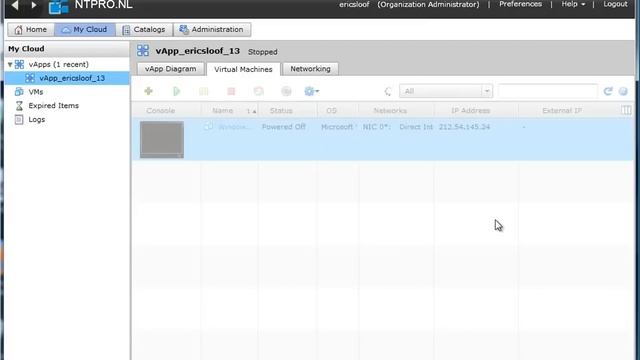Image resolution: width=640 pixels, height=360 pixels.
Task: Click the External IP column header
Action: point(562,111)
